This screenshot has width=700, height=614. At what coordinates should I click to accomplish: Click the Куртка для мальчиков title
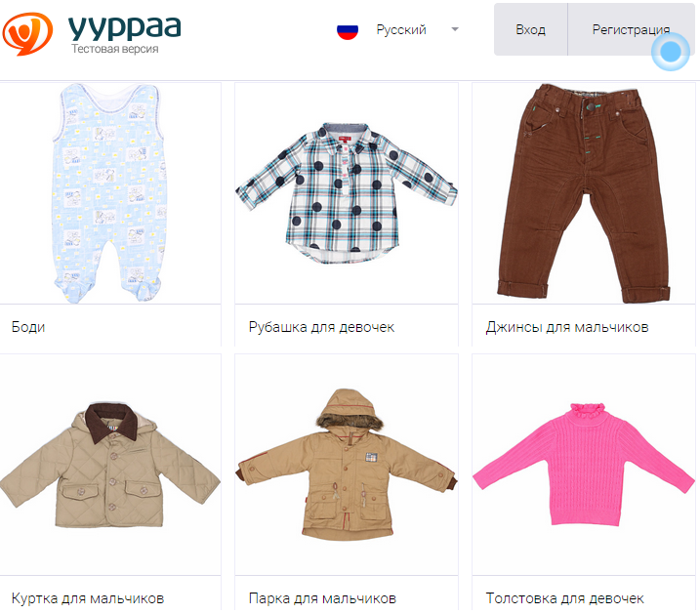click(88, 598)
